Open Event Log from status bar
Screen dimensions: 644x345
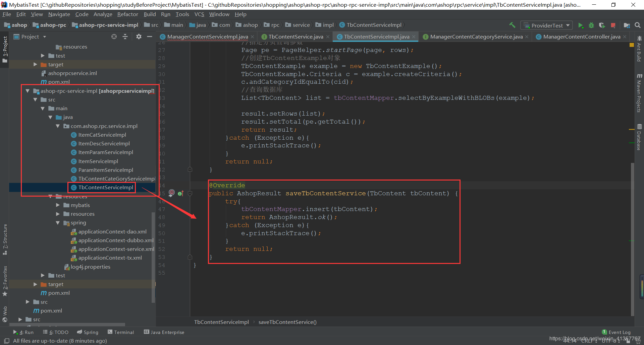616,332
